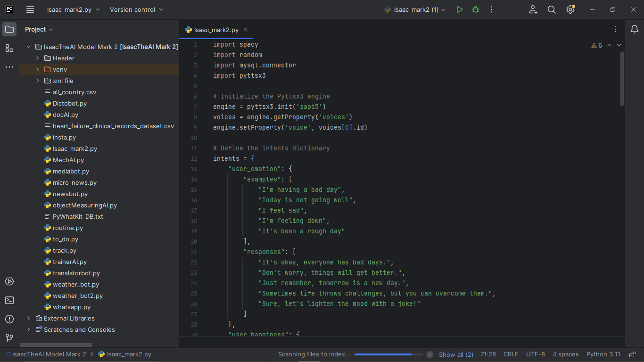
Task: Open heart_failure_clinical_records_dataset.csv
Action: [x=109, y=126]
